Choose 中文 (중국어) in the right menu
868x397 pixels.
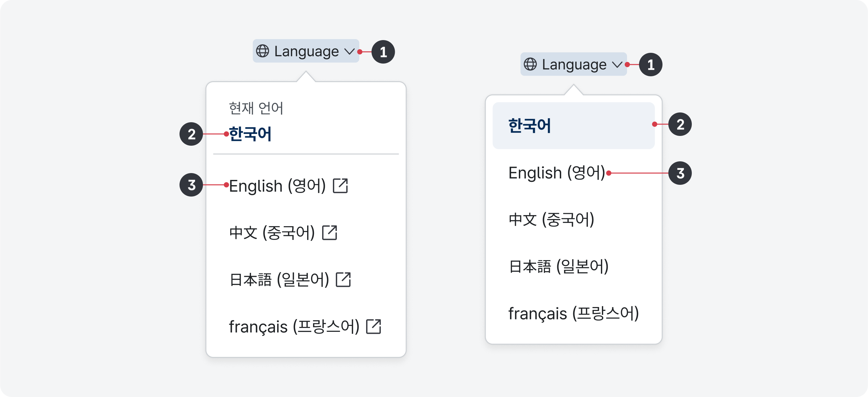pos(551,220)
